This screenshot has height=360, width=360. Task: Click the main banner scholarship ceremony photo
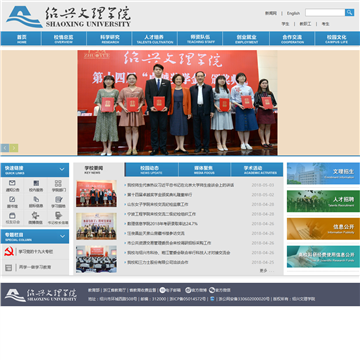click(x=177, y=103)
